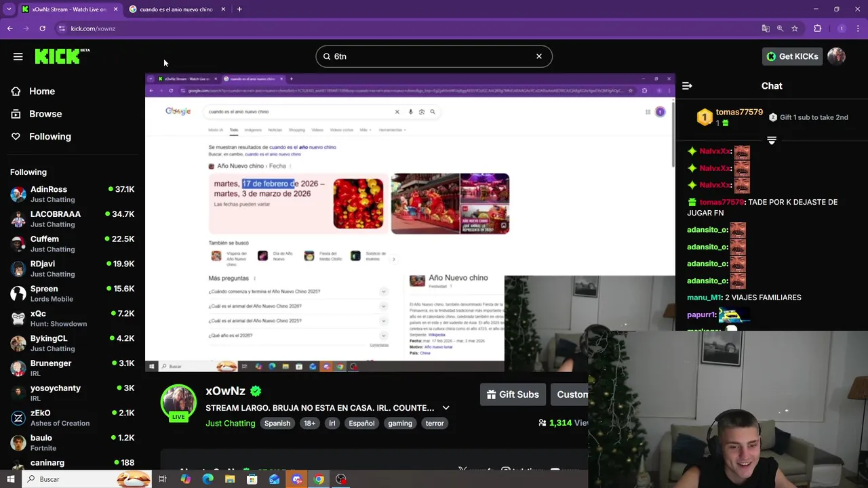Click the Gift Subs button
Viewport: 868px width, 488px height.
coord(513,394)
